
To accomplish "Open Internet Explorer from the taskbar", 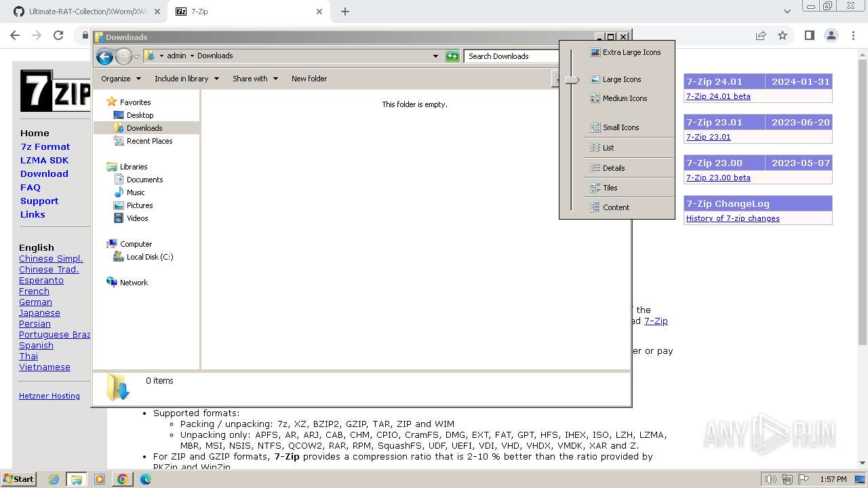I will pos(54,479).
